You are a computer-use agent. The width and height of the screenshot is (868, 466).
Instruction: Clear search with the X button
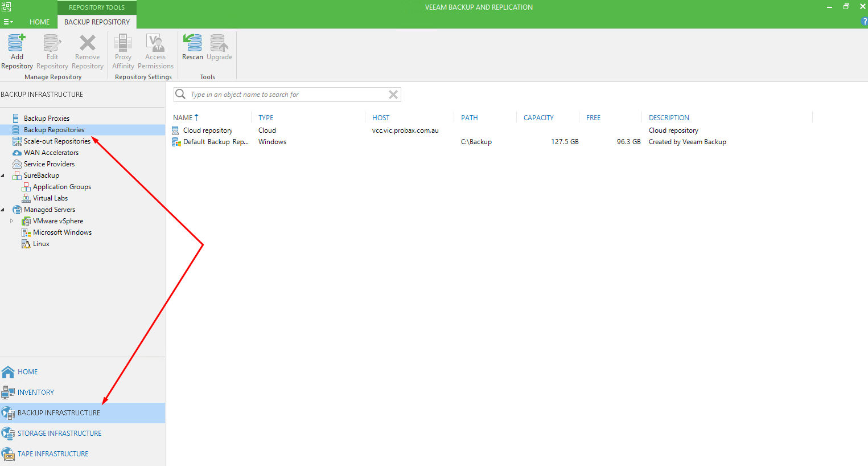coord(393,95)
